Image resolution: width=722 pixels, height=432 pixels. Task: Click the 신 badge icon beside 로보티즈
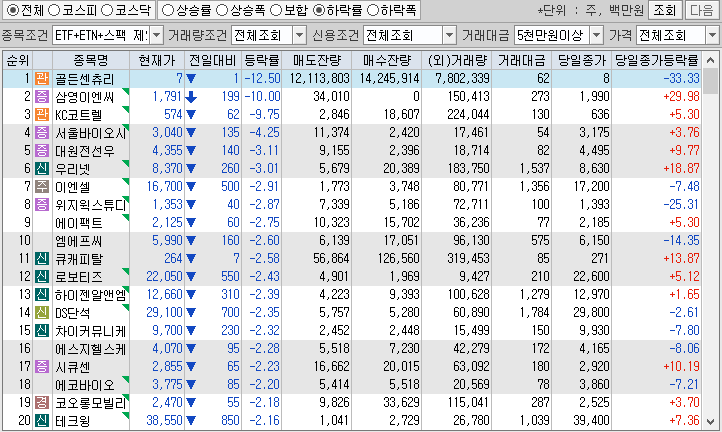coord(42,276)
